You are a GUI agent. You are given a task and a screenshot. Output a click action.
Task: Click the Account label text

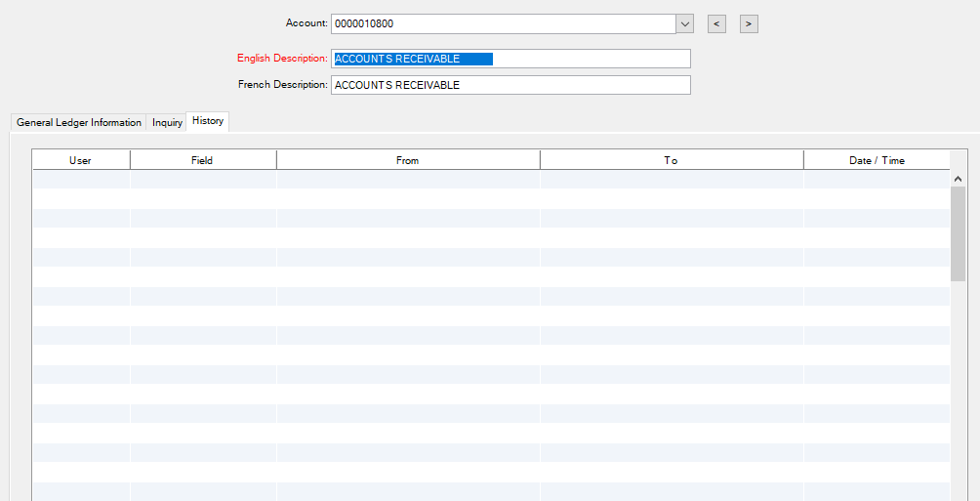306,23
